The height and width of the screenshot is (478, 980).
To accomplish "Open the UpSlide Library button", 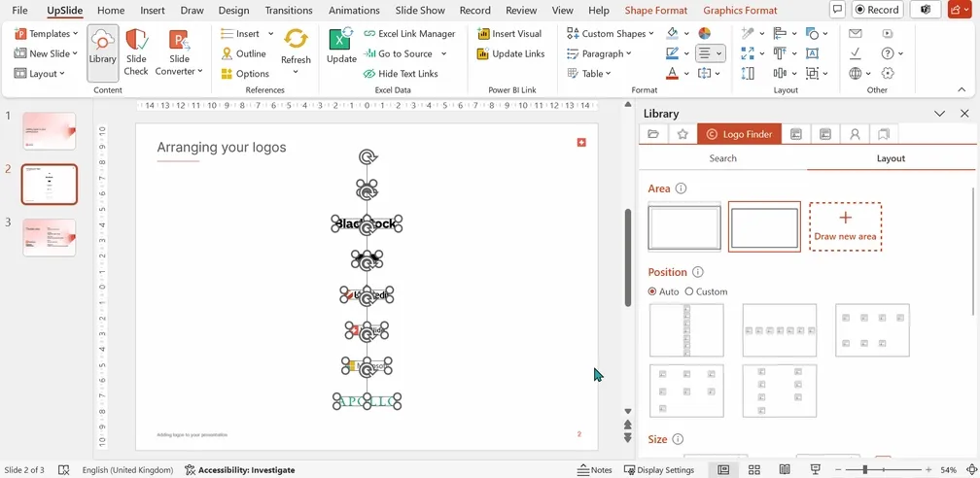I will 102,53.
